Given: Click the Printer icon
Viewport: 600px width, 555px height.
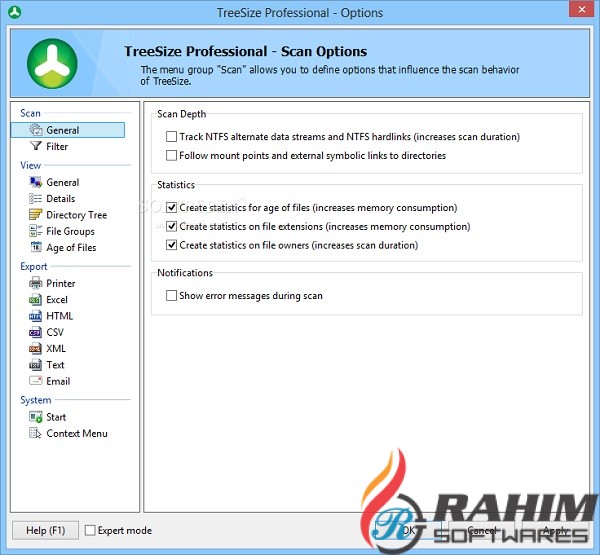Looking at the screenshot, I should tap(36, 283).
